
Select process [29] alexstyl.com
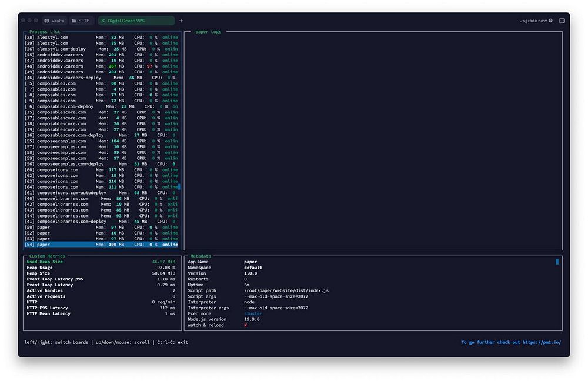click(x=101, y=43)
